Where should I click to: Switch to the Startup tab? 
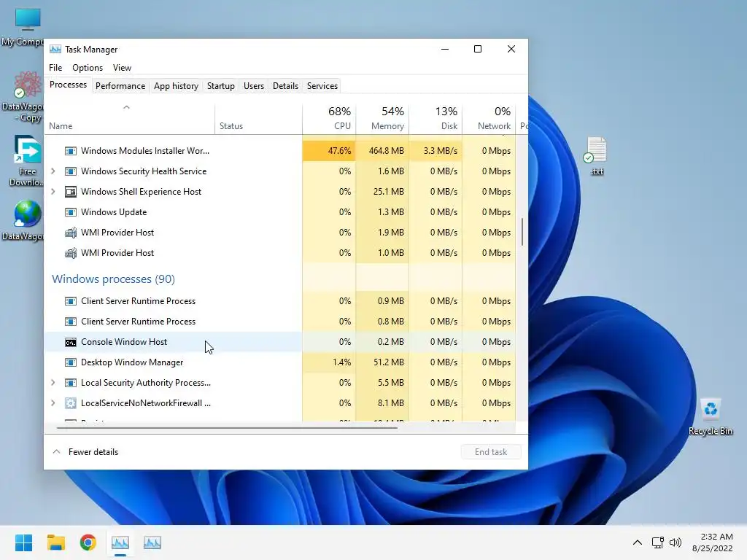click(x=220, y=86)
